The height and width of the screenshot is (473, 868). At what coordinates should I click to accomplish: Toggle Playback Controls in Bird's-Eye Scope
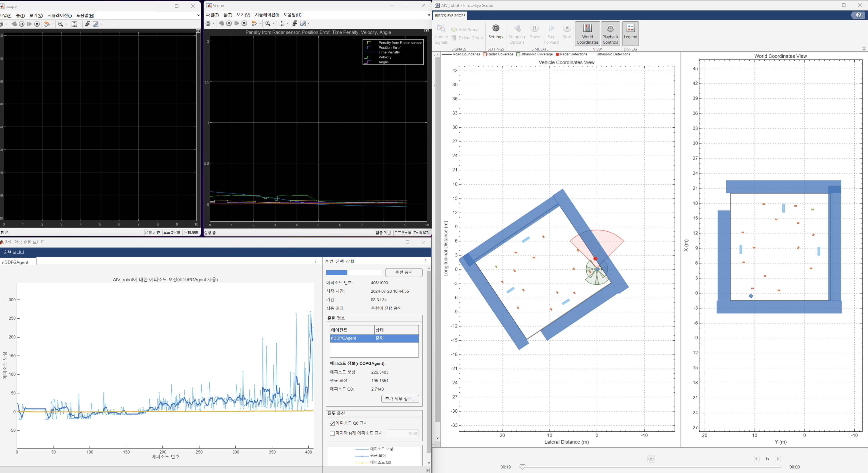coord(610,33)
